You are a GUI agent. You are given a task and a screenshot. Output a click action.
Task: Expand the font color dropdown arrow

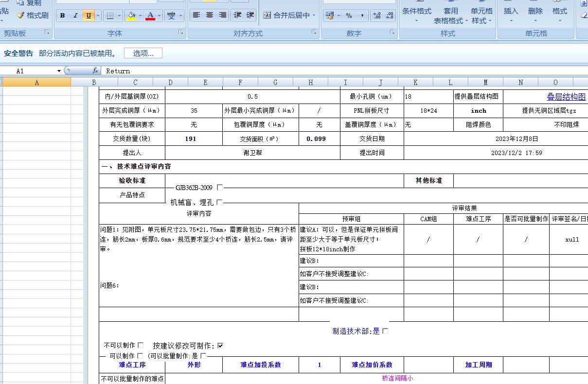(160, 16)
